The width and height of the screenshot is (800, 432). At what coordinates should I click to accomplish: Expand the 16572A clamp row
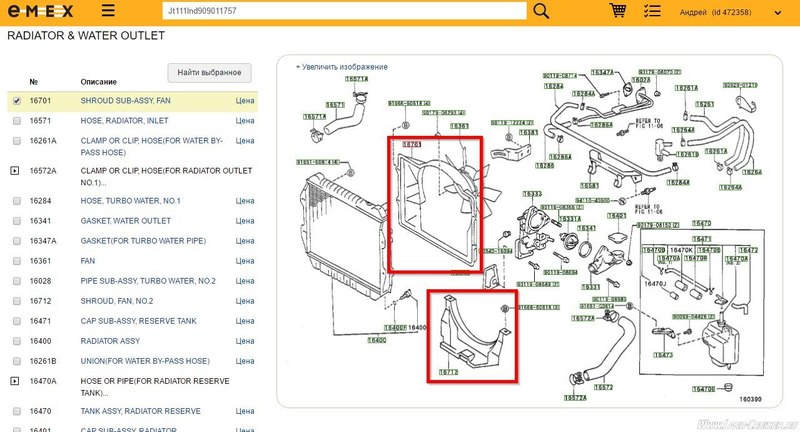pos(15,171)
